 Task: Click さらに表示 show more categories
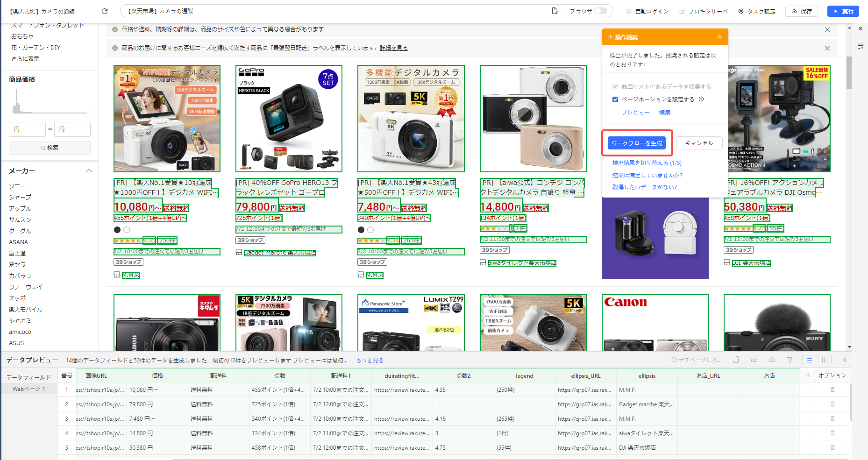(25, 58)
